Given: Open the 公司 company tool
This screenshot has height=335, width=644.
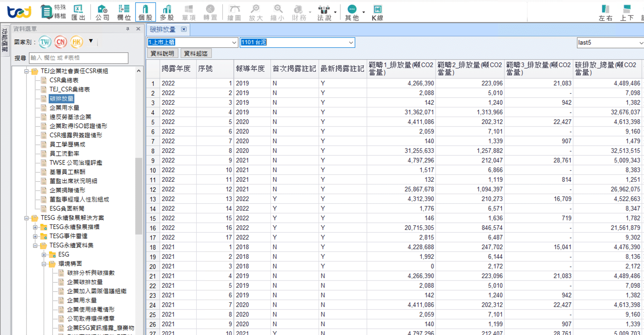Looking at the screenshot, I should click(x=102, y=12).
